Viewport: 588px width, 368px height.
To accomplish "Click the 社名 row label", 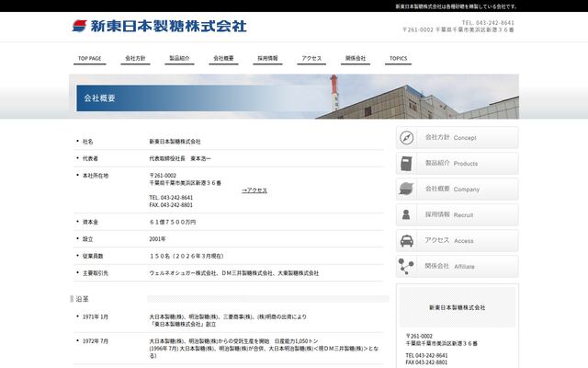I will [x=88, y=142].
